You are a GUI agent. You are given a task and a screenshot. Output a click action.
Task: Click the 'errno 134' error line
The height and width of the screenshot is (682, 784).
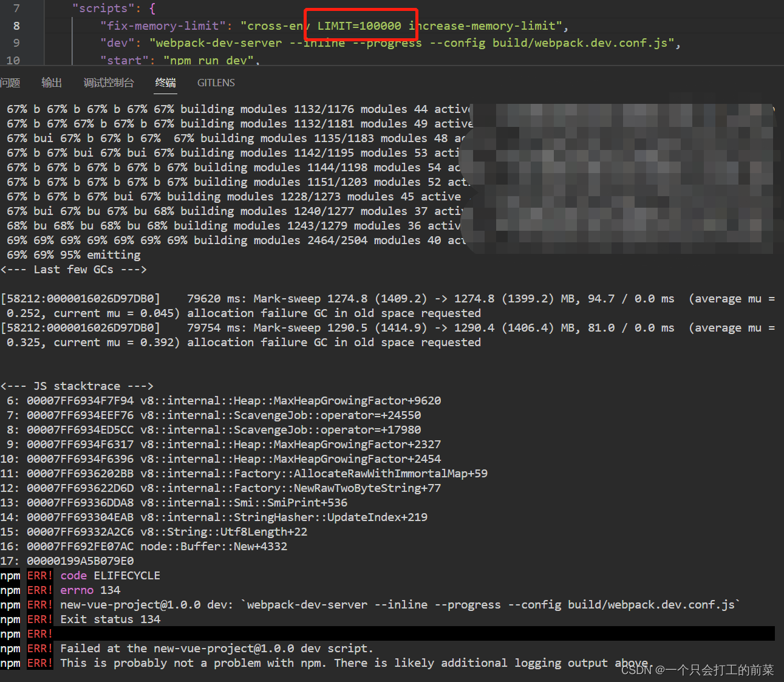[60, 590]
